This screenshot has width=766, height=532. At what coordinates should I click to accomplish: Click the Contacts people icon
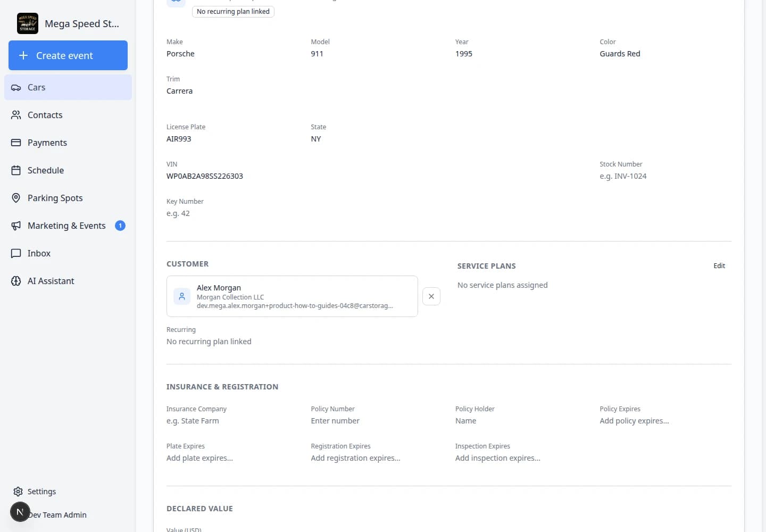16,115
